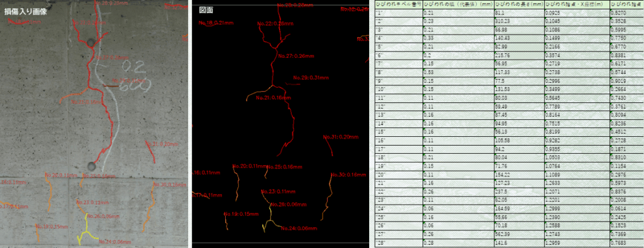
Task: Click the 図面 panel title
Action: (206, 10)
